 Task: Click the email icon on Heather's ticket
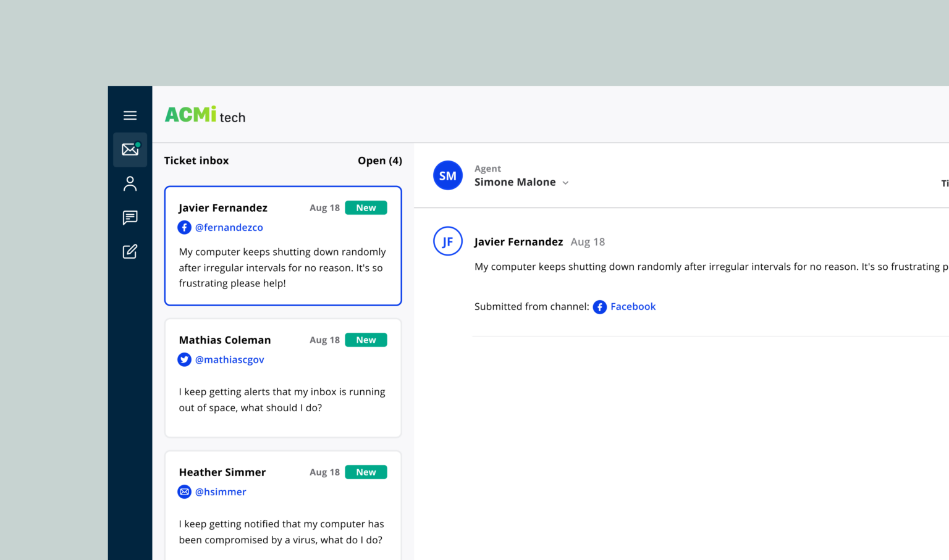point(184,491)
